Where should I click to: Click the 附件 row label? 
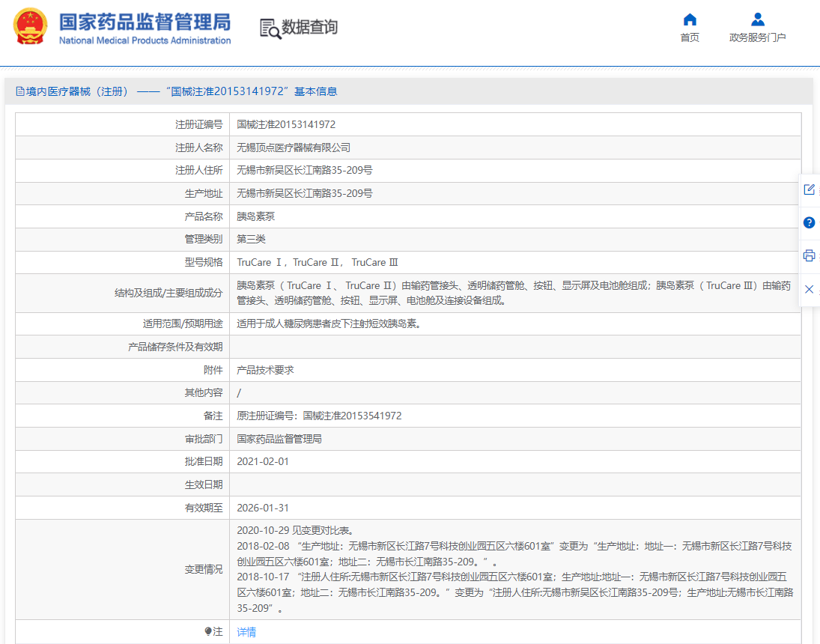[213, 370]
